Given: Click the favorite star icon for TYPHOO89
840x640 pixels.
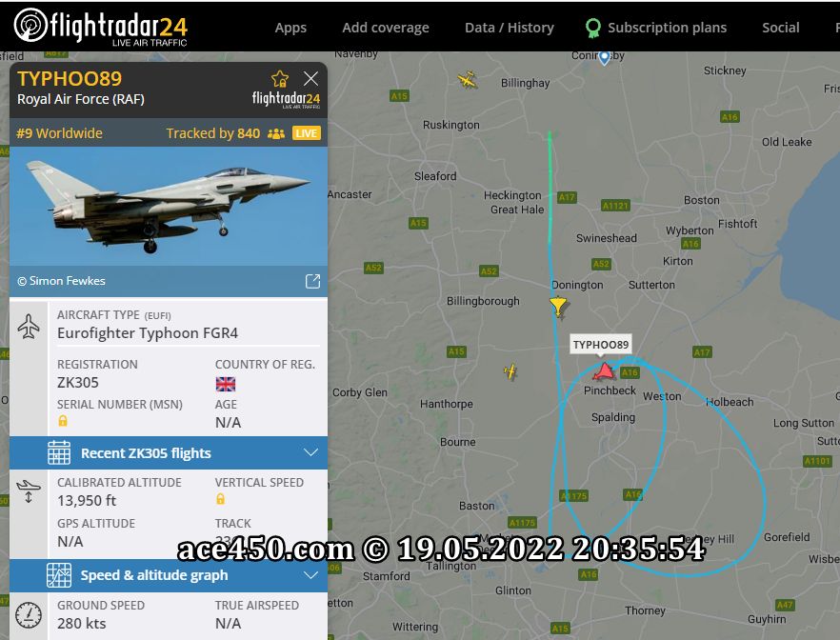Looking at the screenshot, I should (x=280, y=79).
